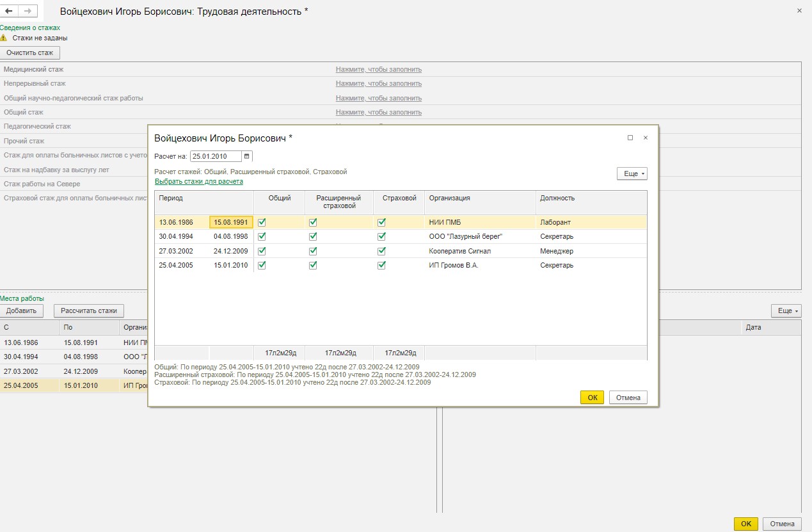Click the Организация column header in dialog
Viewport: 812px width, 532px height.
pyautogui.click(x=480, y=202)
